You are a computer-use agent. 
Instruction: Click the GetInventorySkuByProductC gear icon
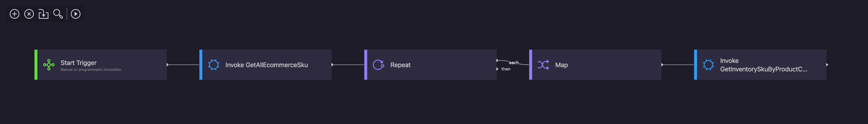tap(708, 65)
